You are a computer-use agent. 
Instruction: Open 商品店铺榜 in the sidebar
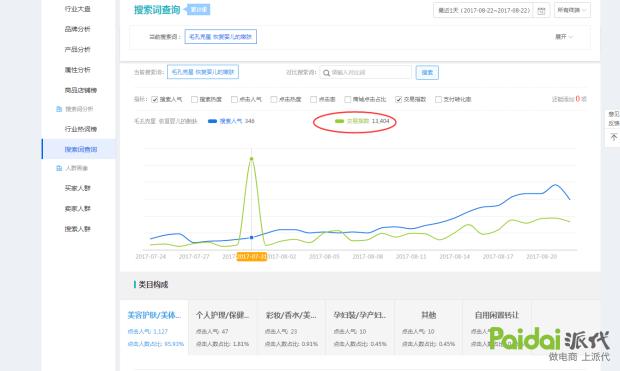point(81,91)
